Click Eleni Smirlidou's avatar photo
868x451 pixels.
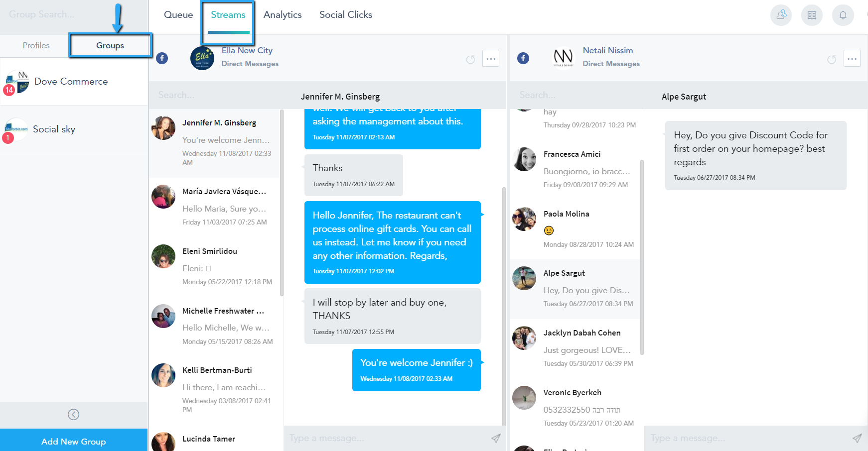(163, 256)
